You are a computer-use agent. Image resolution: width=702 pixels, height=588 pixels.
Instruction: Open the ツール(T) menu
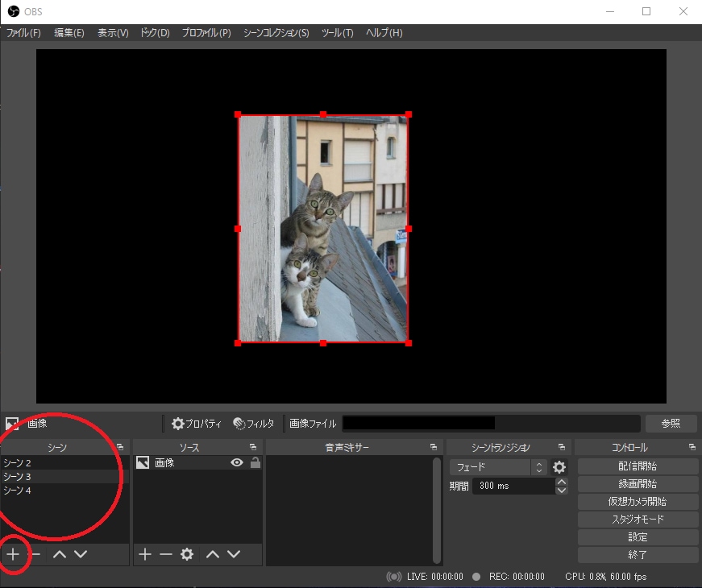[337, 33]
